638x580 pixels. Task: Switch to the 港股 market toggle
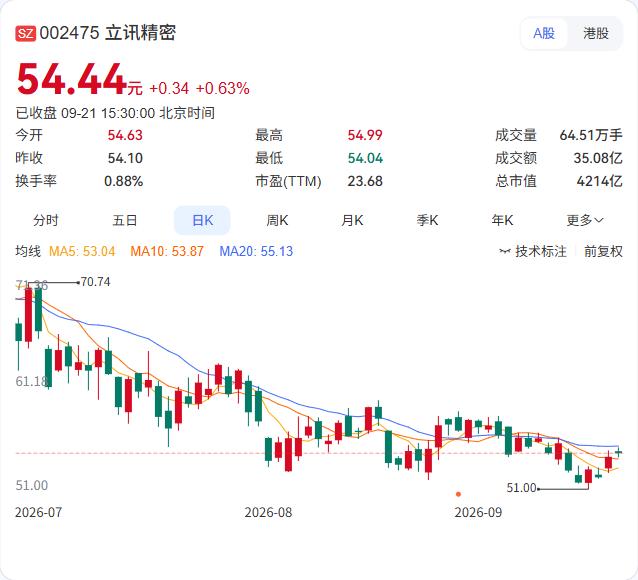point(596,33)
